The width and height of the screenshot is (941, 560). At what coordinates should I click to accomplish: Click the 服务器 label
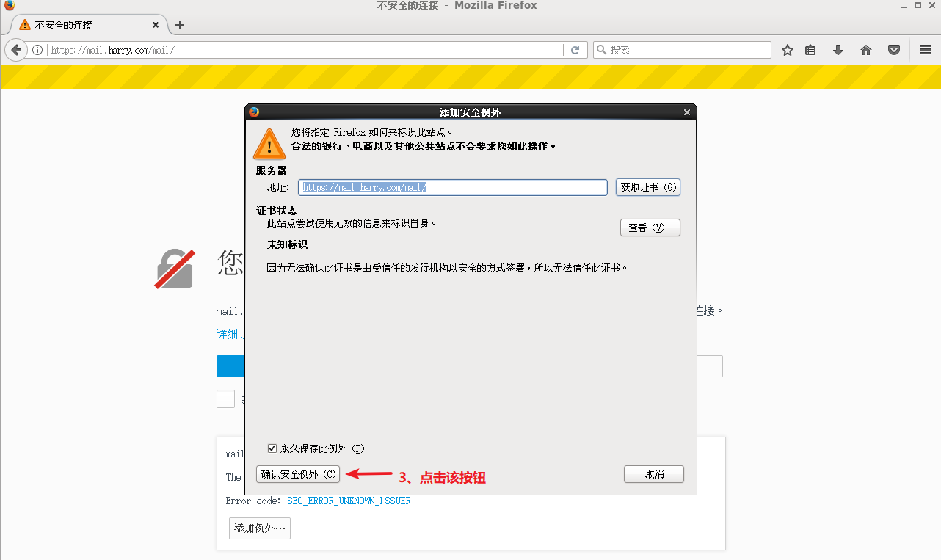tap(271, 170)
